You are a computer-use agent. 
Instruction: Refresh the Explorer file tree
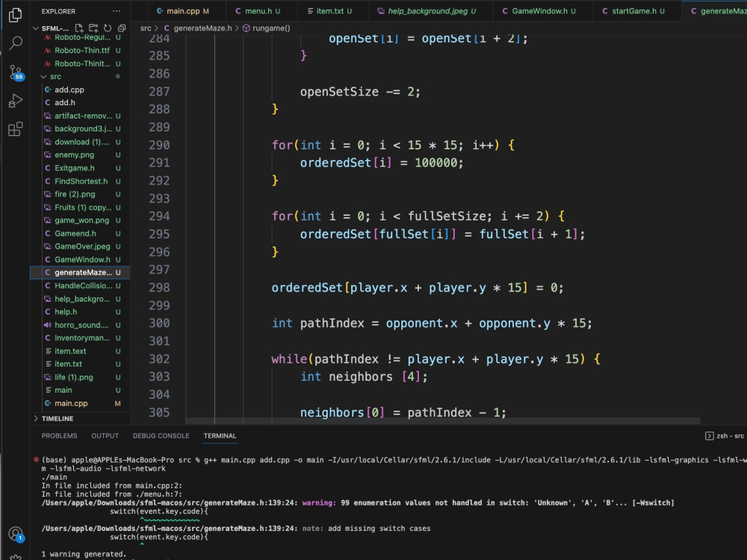(108, 28)
